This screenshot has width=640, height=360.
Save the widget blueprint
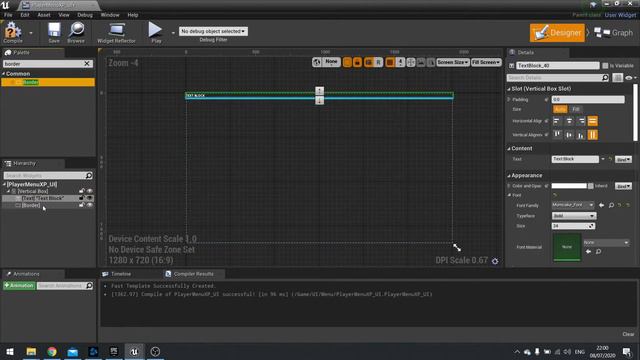(54, 33)
